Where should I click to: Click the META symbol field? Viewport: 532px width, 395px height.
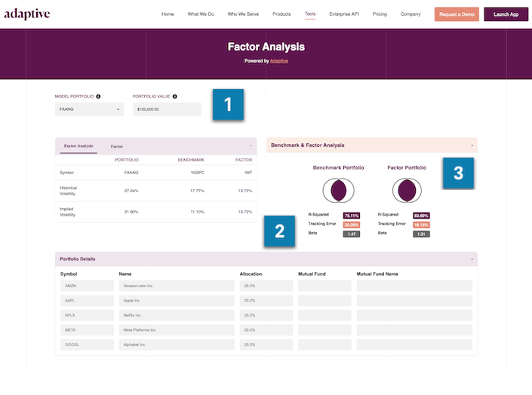88,330
